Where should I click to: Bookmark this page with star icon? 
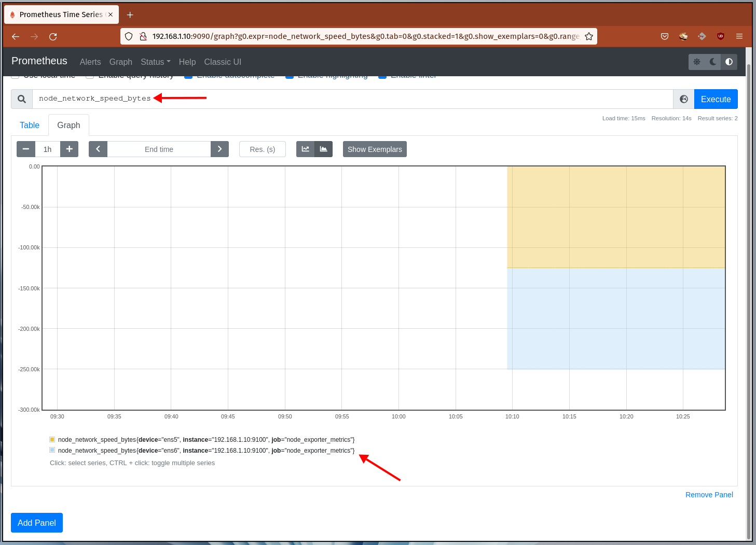[589, 36]
